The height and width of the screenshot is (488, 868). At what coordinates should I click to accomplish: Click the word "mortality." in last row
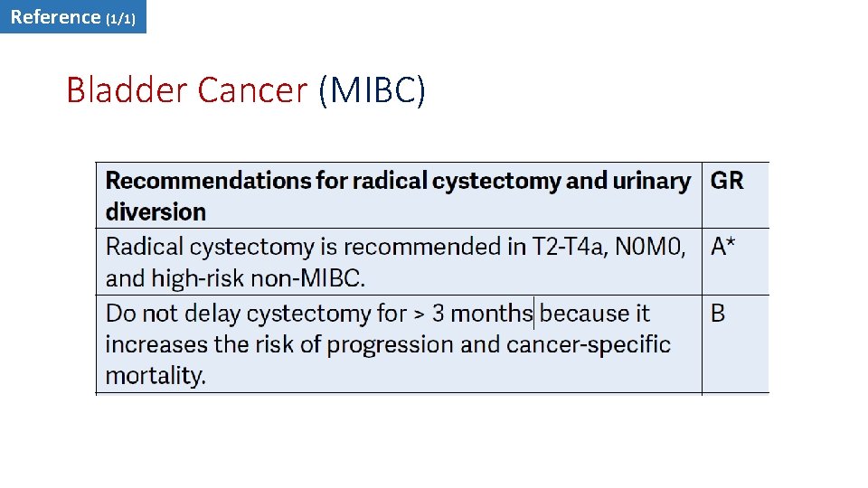pos(156,376)
